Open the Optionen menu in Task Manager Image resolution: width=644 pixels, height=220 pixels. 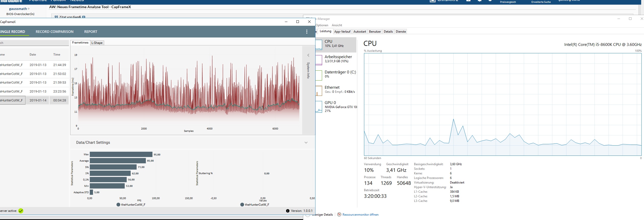tap(322, 25)
